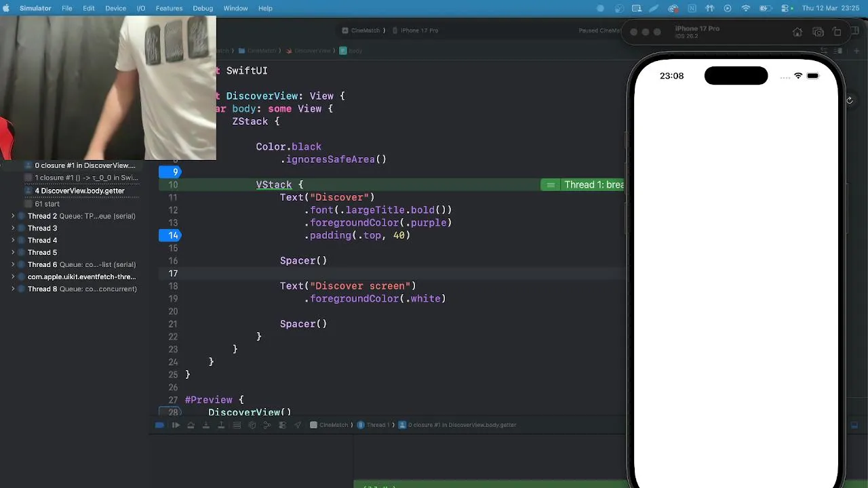Expand Thread 8 in debug navigator
Viewport: 868px width, 488px height.
coord(13,289)
